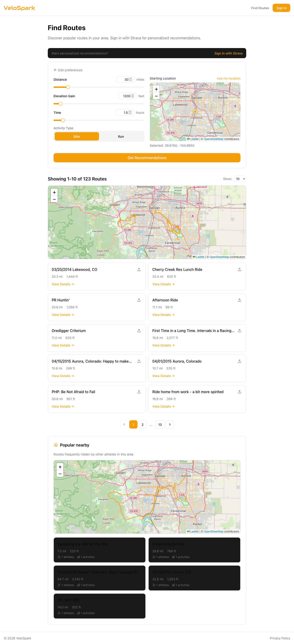Open the 11/30/2014 Denver, Colorado card
The image size is (294, 644).
coord(99,578)
